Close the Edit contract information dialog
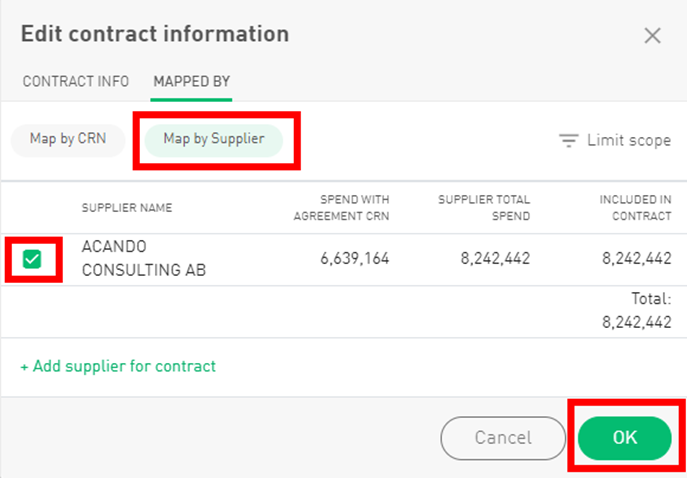 coord(652,36)
